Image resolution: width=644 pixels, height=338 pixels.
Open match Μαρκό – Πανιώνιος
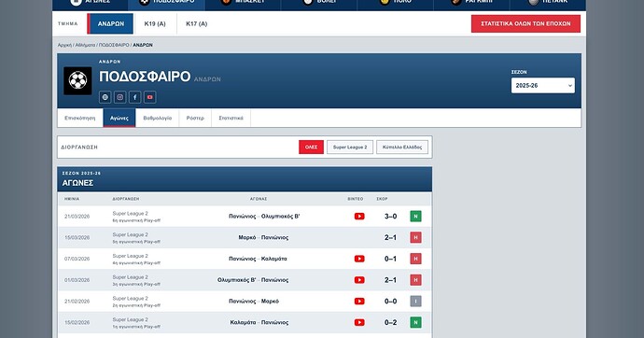[x=263, y=237]
